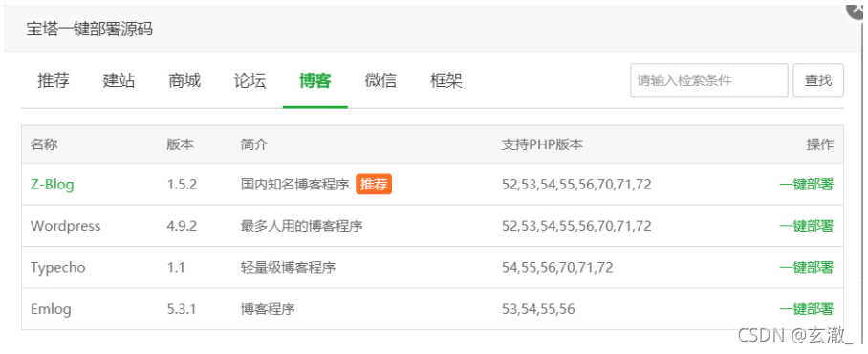Open the 商城 tab
This screenshot has width=868, height=354.
[x=184, y=81]
